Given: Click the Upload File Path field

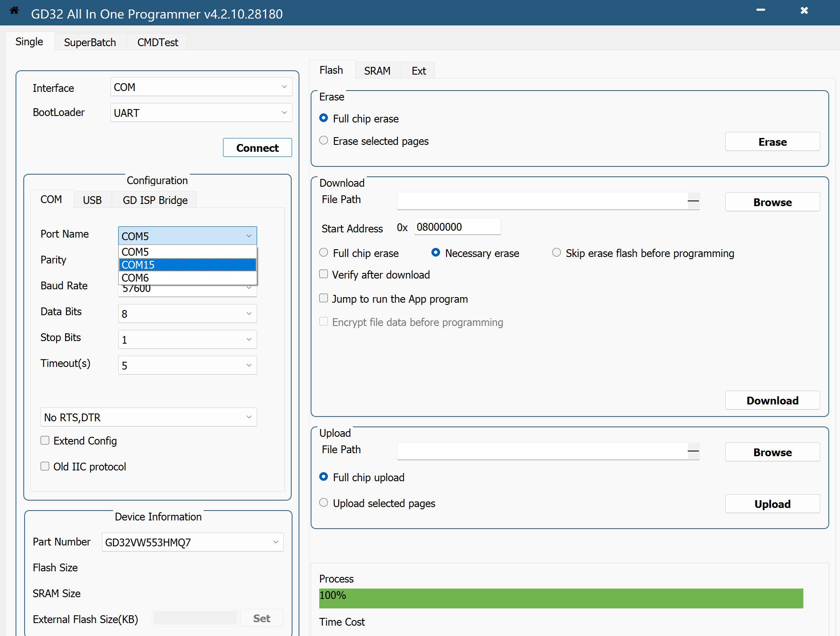Looking at the screenshot, I should pos(542,451).
